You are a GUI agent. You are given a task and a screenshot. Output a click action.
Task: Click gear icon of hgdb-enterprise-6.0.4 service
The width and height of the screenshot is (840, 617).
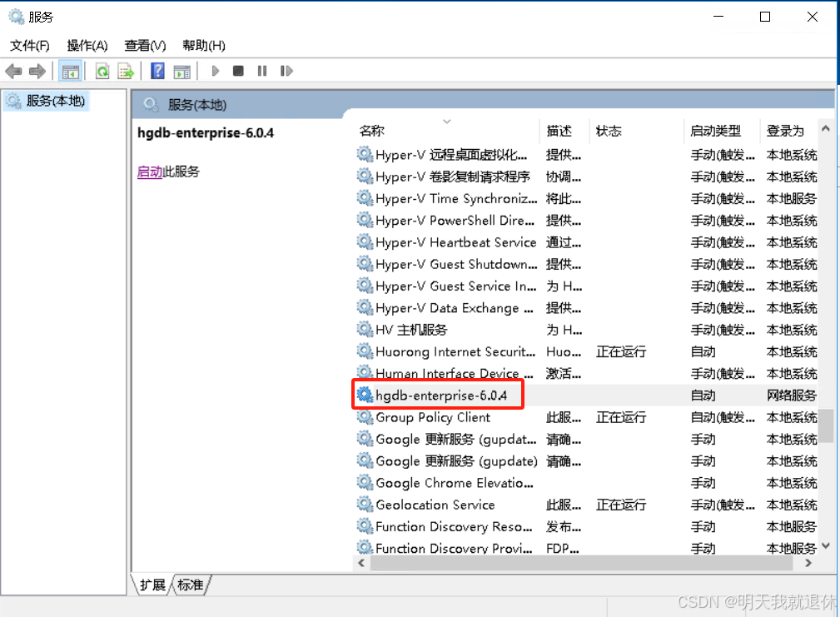click(365, 395)
